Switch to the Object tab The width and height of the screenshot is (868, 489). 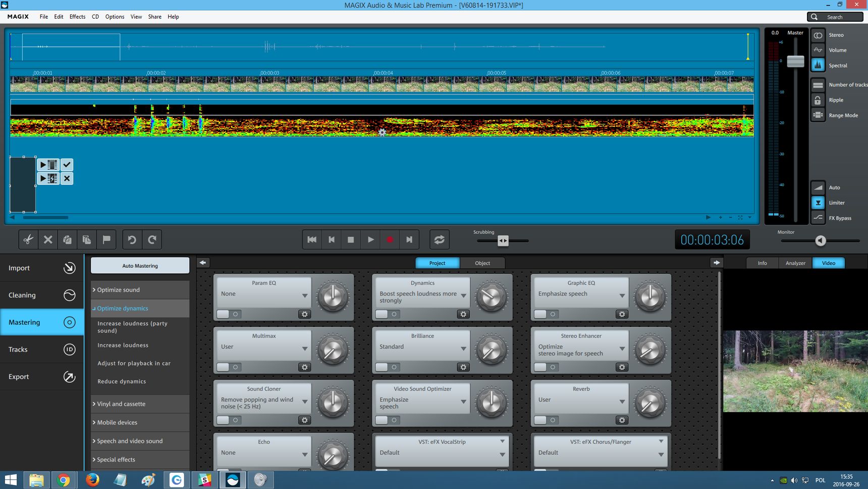click(482, 263)
